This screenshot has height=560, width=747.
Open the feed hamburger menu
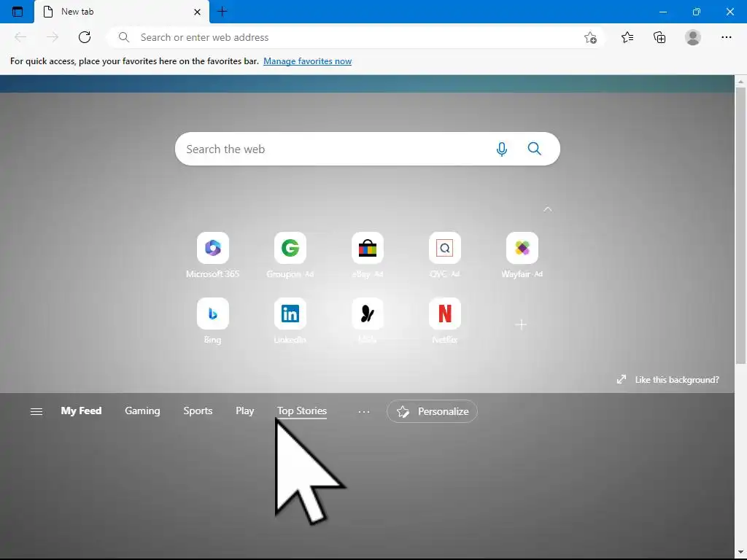click(36, 411)
